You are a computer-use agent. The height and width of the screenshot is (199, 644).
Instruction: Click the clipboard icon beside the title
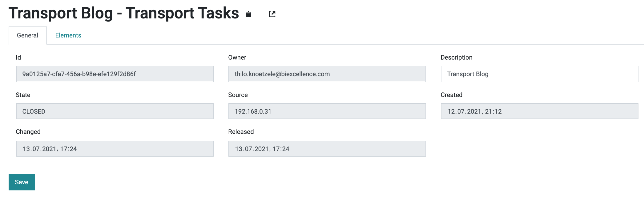pyautogui.click(x=248, y=14)
